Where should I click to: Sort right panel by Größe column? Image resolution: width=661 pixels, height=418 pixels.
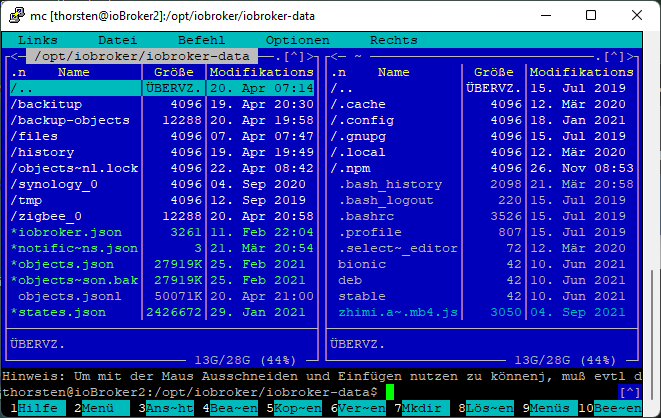point(494,72)
